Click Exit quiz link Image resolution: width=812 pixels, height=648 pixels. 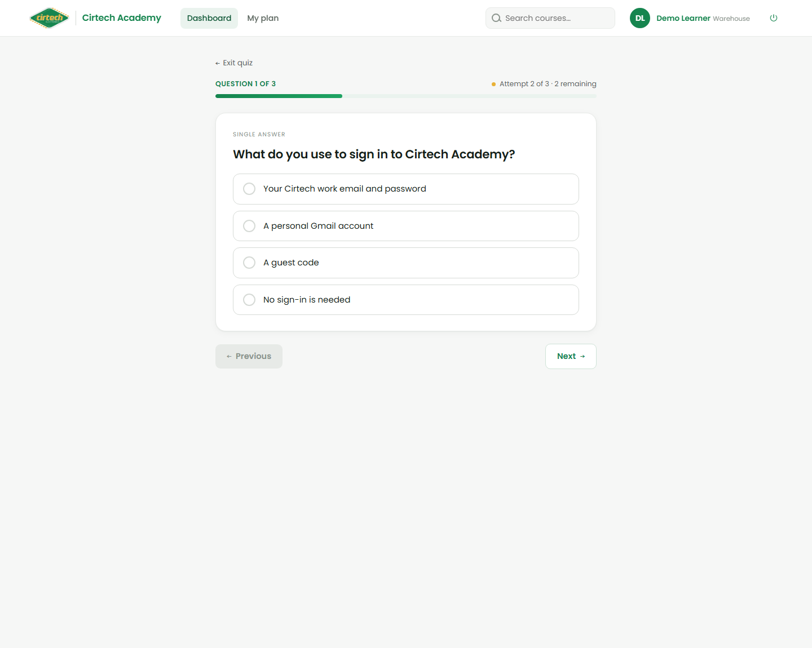pyautogui.click(x=234, y=63)
